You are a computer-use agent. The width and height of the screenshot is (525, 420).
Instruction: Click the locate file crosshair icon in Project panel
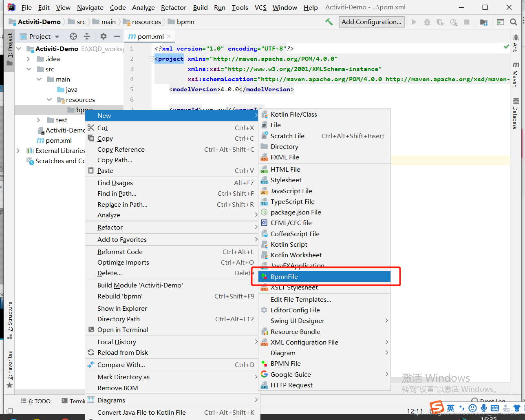(x=73, y=36)
